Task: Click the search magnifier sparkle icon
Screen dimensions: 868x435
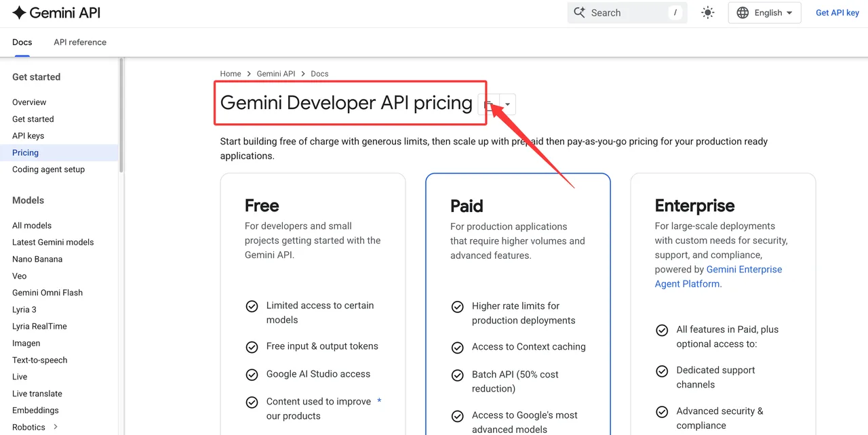Action: 579,12
